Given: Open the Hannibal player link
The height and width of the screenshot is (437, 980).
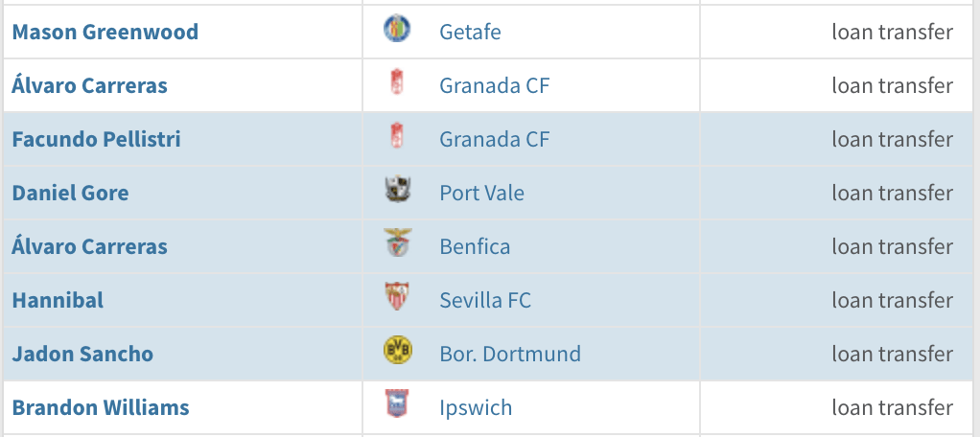Looking at the screenshot, I should click(58, 300).
